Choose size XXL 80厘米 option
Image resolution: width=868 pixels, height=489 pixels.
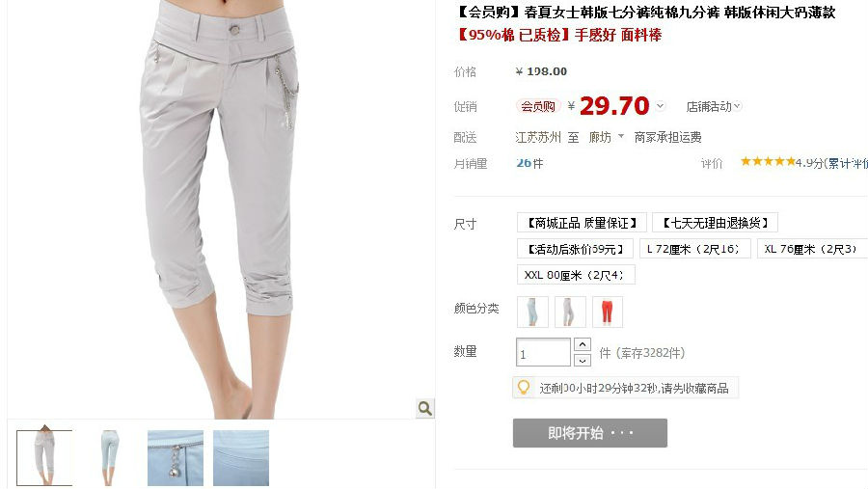click(576, 275)
